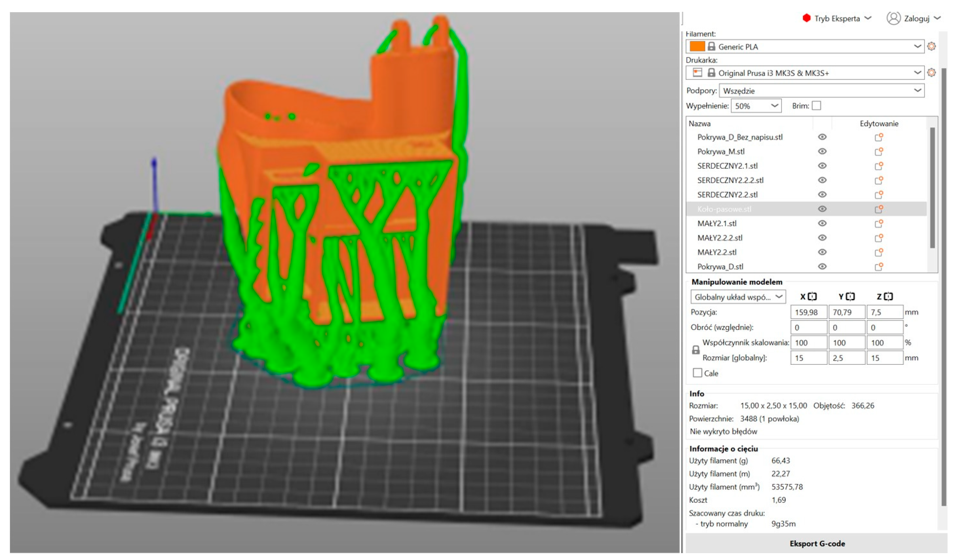
Task: Open the Tryb Eksperta mode menu
Action: (x=837, y=18)
